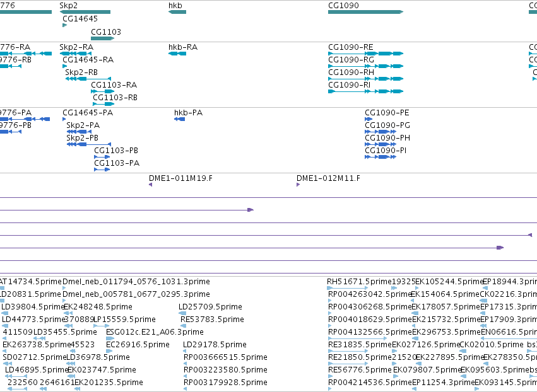Image resolution: width=537 pixels, height=392 pixels.
Task: Click the Skp2 gene glyph
Action: 85,12
